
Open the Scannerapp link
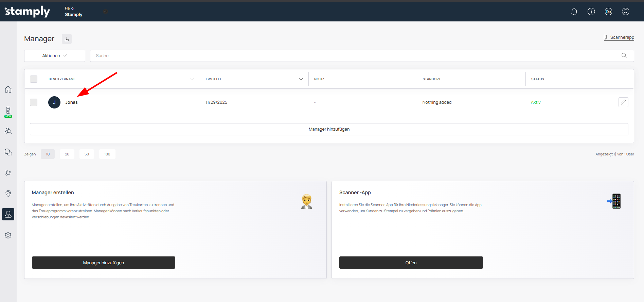(622, 37)
